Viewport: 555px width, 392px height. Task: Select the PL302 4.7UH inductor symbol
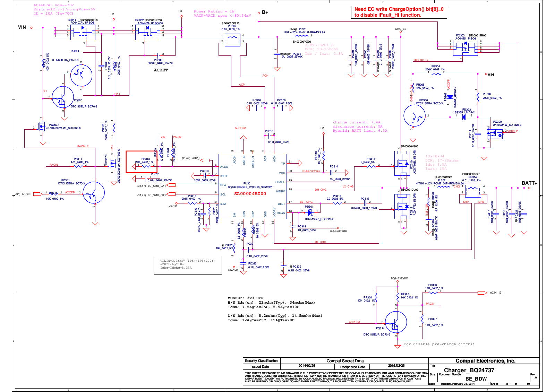pyautogui.click(x=443, y=188)
